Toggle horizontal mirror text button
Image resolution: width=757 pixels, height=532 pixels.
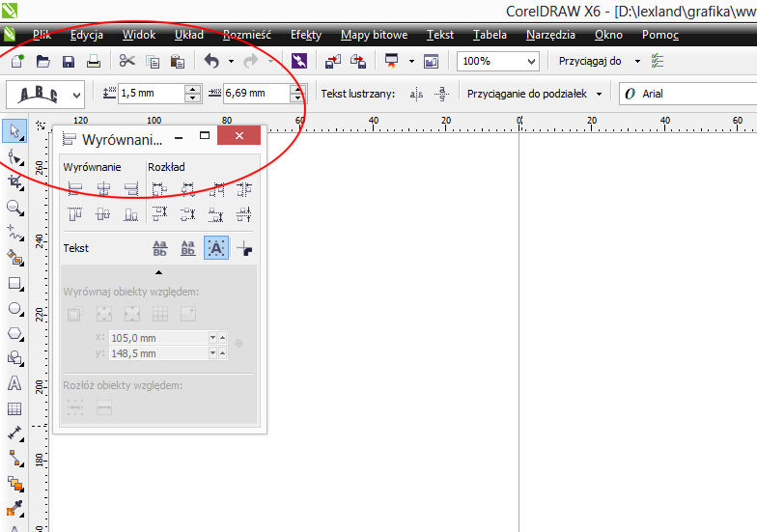point(416,95)
